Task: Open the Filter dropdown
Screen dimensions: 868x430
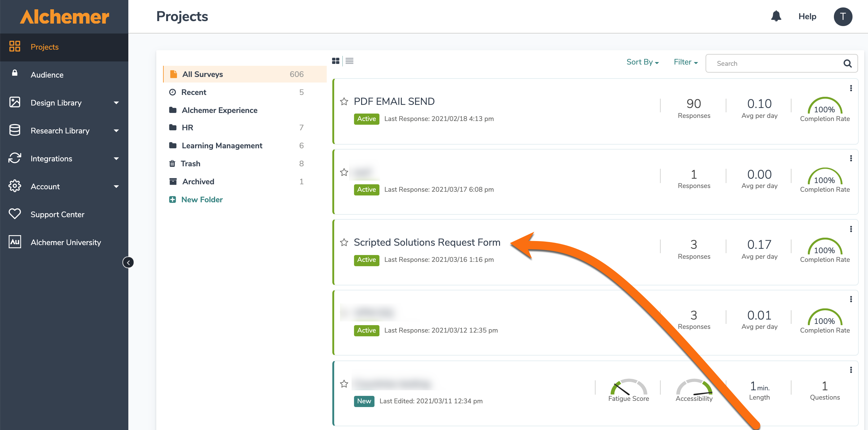Action: coord(685,62)
